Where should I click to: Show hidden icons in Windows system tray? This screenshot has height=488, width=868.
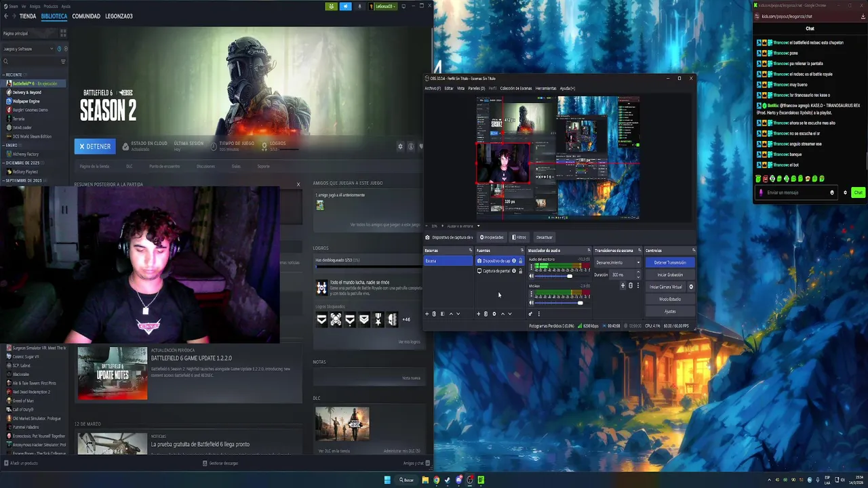pyautogui.click(x=769, y=480)
